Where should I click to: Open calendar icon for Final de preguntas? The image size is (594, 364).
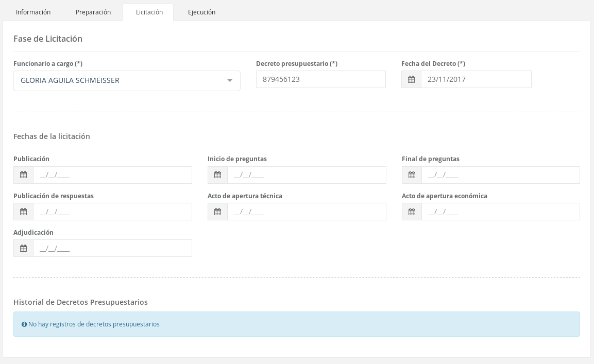point(412,175)
